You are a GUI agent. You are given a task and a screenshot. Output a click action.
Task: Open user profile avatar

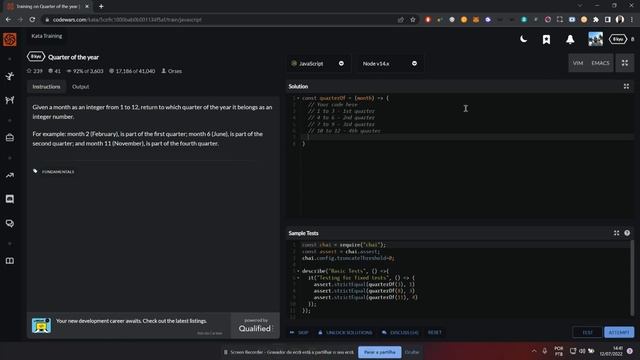click(596, 39)
